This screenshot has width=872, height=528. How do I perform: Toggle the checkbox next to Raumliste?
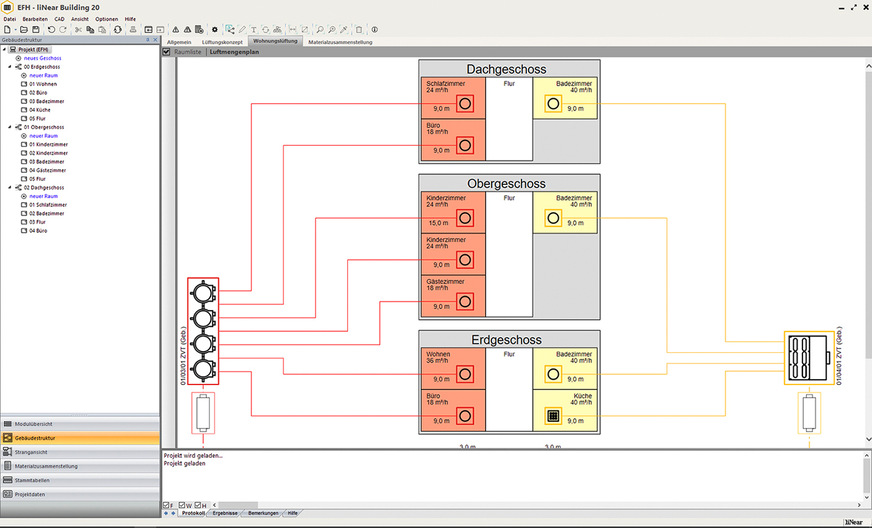click(x=167, y=51)
